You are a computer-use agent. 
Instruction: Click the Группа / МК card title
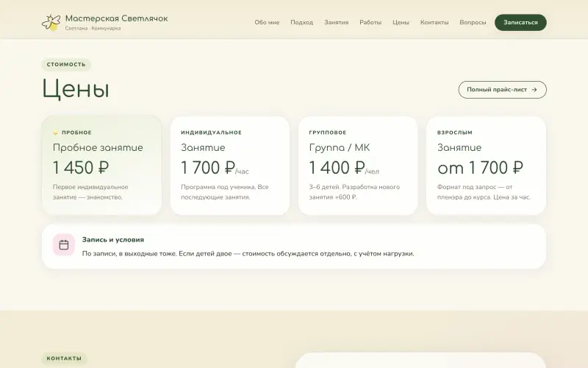340,148
